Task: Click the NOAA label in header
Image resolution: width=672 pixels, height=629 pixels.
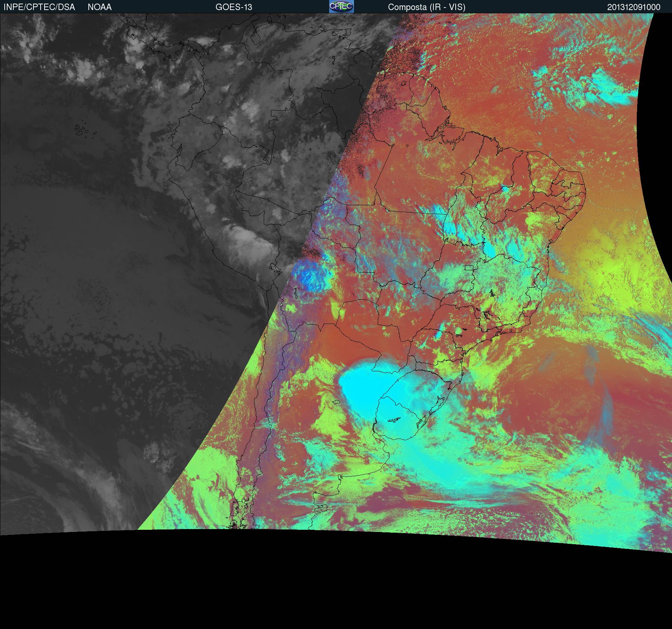Action: [x=100, y=7]
